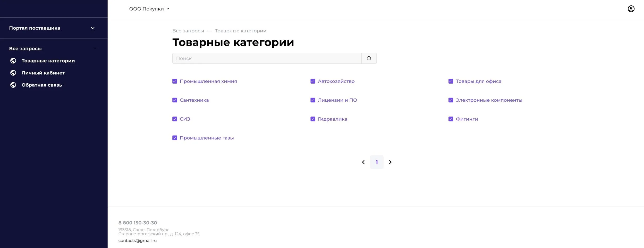Select Обратная связь in the sidebar
644x248 pixels.
tap(41, 85)
